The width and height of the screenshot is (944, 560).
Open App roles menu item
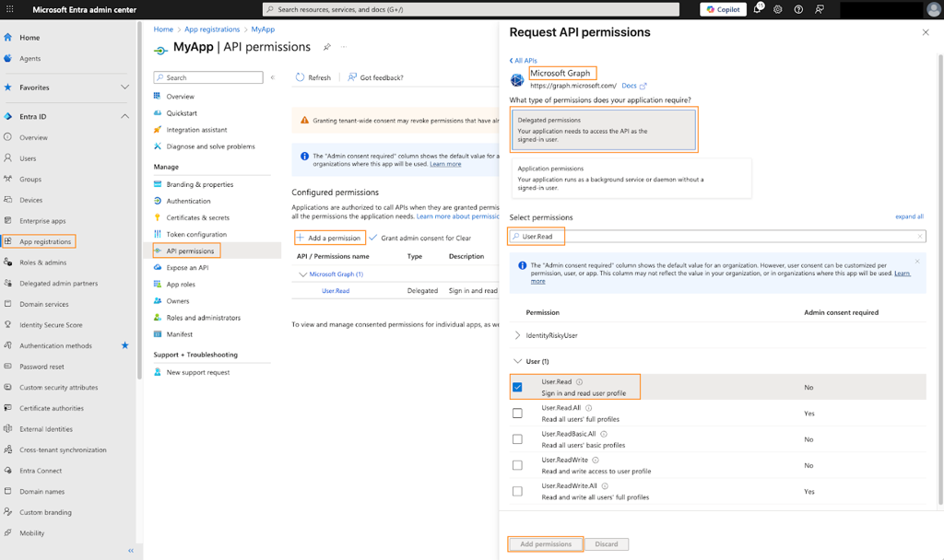pyautogui.click(x=181, y=284)
